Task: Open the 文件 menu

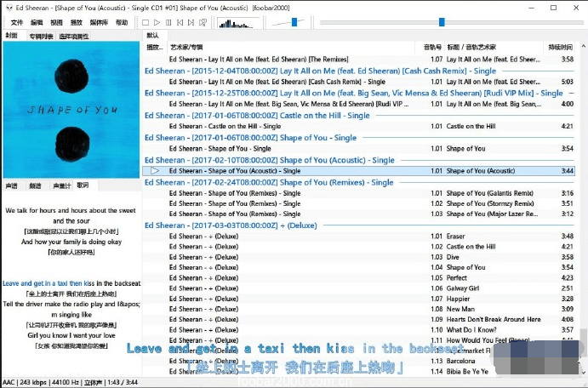Action: pyautogui.click(x=17, y=22)
